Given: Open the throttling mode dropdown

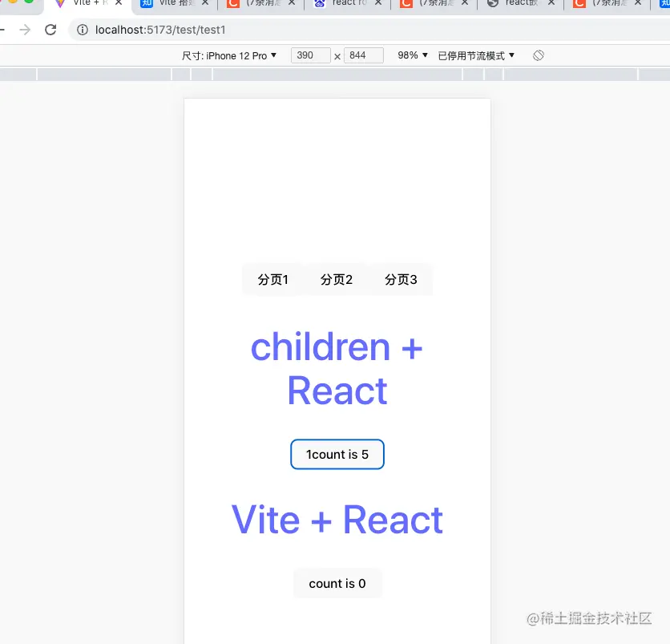Looking at the screenshot, I should click(x=476, y=55).
